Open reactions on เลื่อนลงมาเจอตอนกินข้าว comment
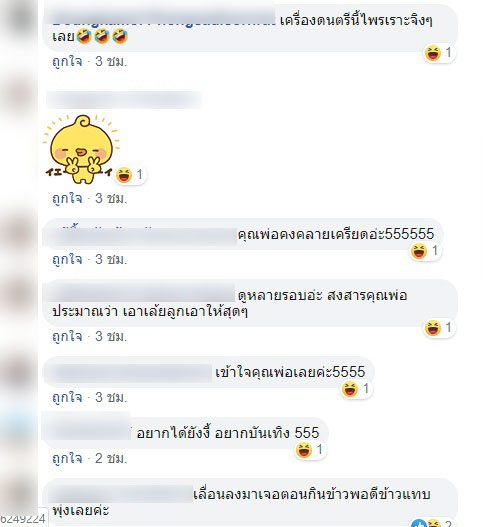Image resolution: width=483 pixels, height=527 pixels. 432,523
